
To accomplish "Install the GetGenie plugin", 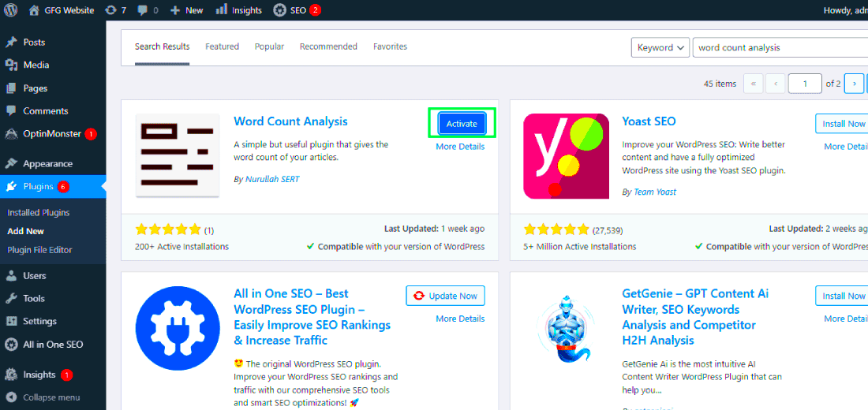I will pos(842,296).
